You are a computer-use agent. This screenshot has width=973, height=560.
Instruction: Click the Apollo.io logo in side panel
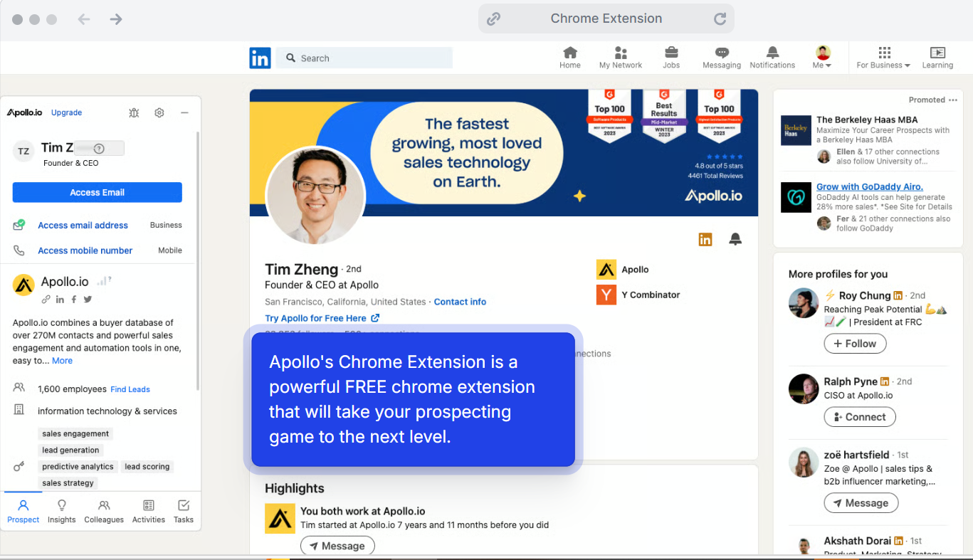point(25,112)
